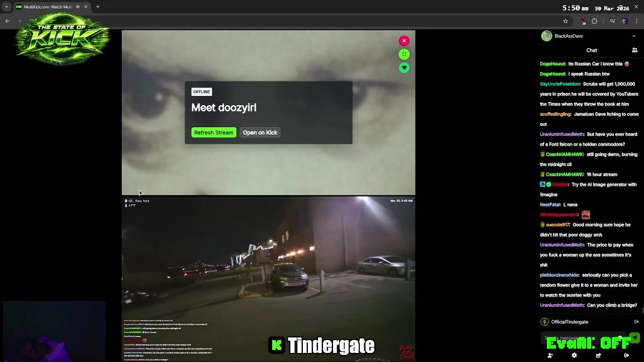
Task: Expand the BlackAssDave chat channel dropdown
Action: tap(634, 36)
